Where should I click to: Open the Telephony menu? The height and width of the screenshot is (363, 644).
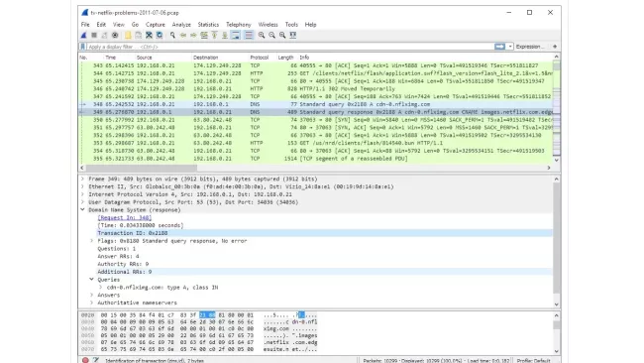tap(238, 25)
